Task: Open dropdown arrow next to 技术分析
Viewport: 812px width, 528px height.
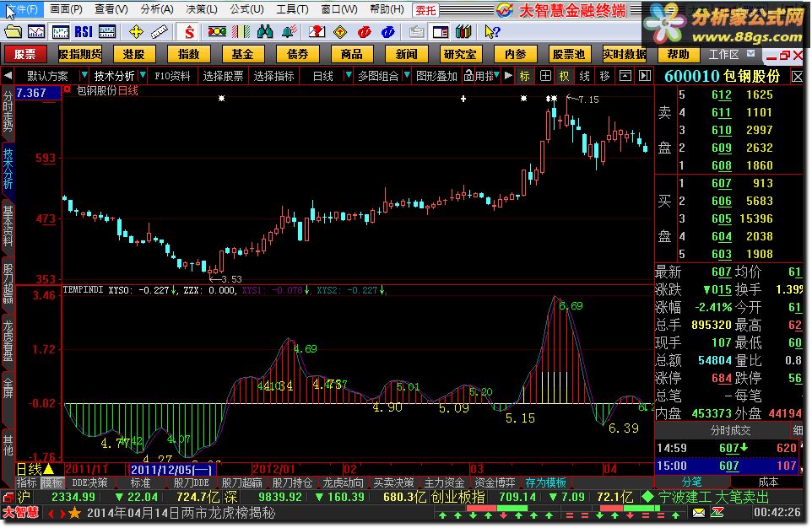Action: [143, 76]
